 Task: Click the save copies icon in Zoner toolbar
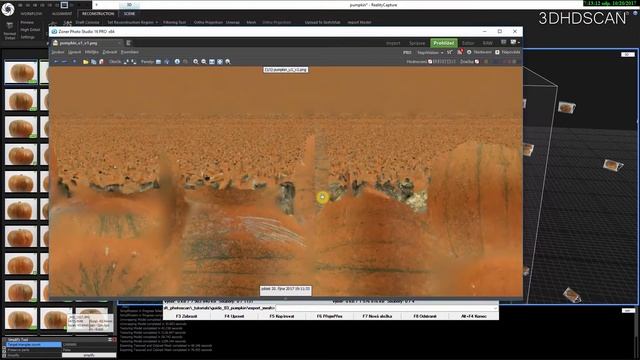(93, 62)
